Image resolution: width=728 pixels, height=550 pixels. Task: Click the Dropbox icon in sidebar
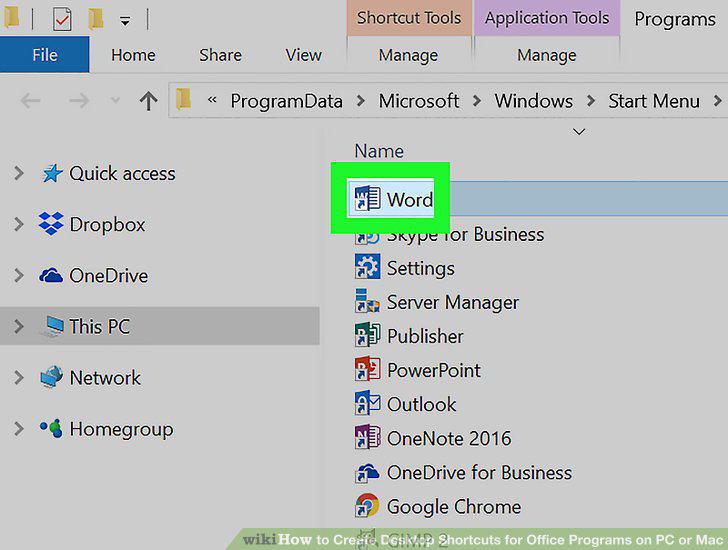pyautogui.click(x=51, y=223)
